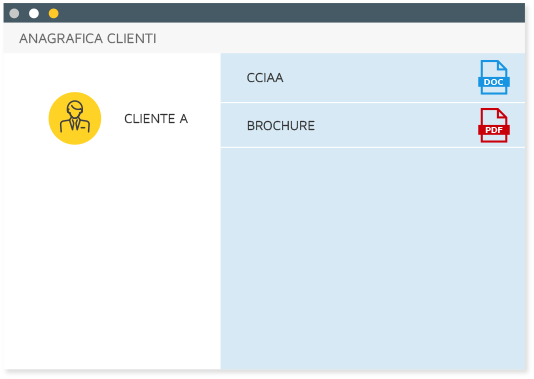Screen dimensions: 534x379
Task: Open the blue DOC file icon
Action: tap(493, 77)
